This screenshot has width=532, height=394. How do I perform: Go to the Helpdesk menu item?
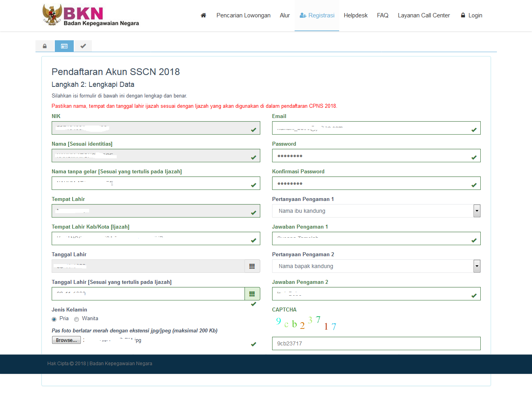(355, 15)
